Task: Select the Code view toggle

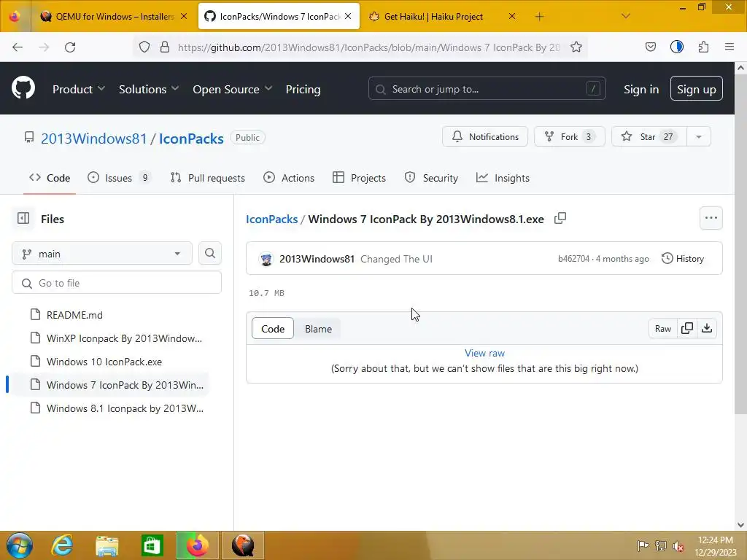Action: (273, 329)
